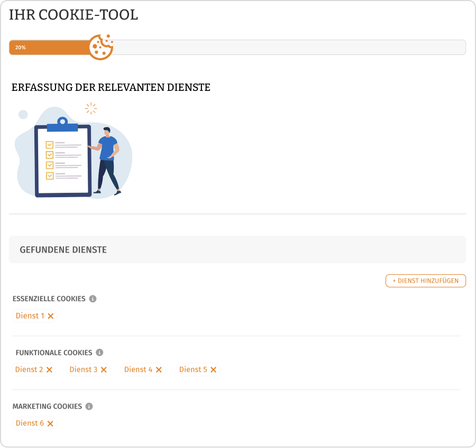Click the cookie icon on progress bar

[100, 47]
